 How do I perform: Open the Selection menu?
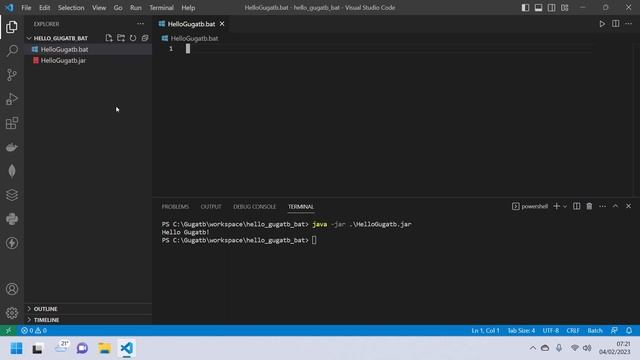71,8
